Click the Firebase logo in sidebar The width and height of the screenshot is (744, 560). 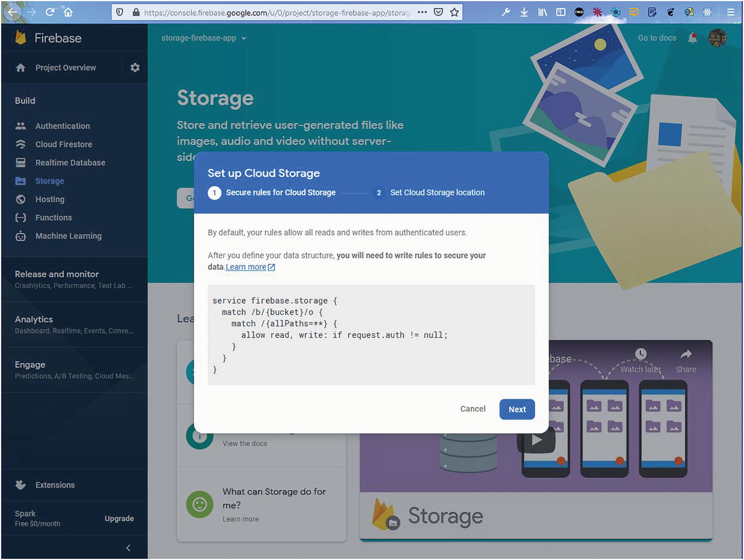click(21, 38)
